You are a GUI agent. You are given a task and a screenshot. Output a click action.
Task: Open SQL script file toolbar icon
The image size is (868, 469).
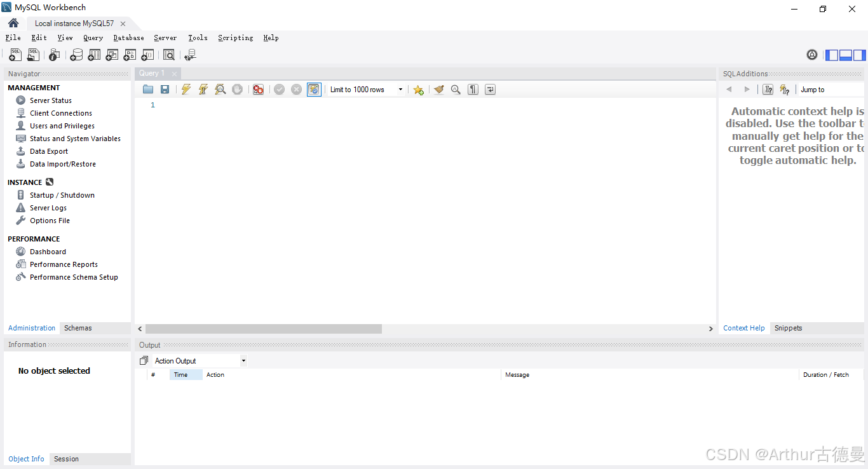coord(33,55)
